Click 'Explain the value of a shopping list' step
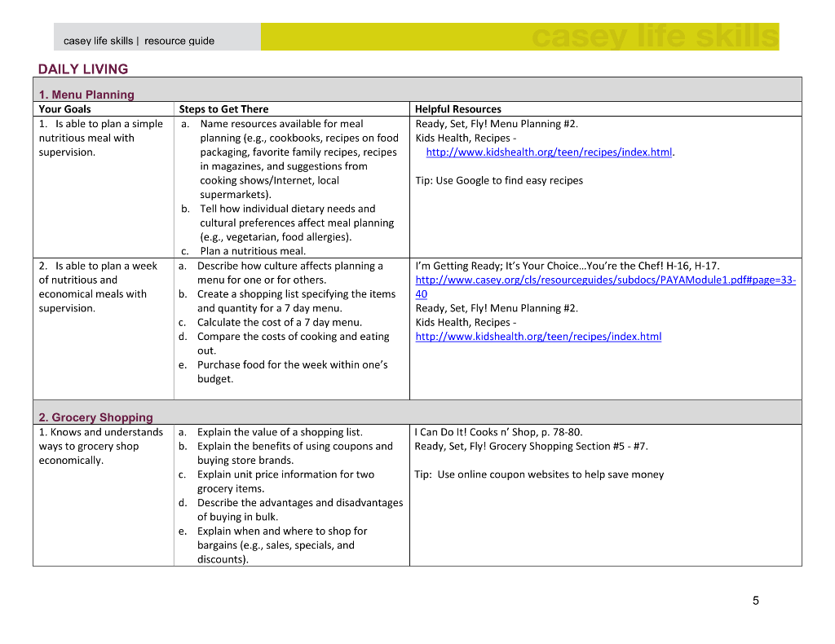Viewport: 835px width, 644px height. click(x=280, y=432)
